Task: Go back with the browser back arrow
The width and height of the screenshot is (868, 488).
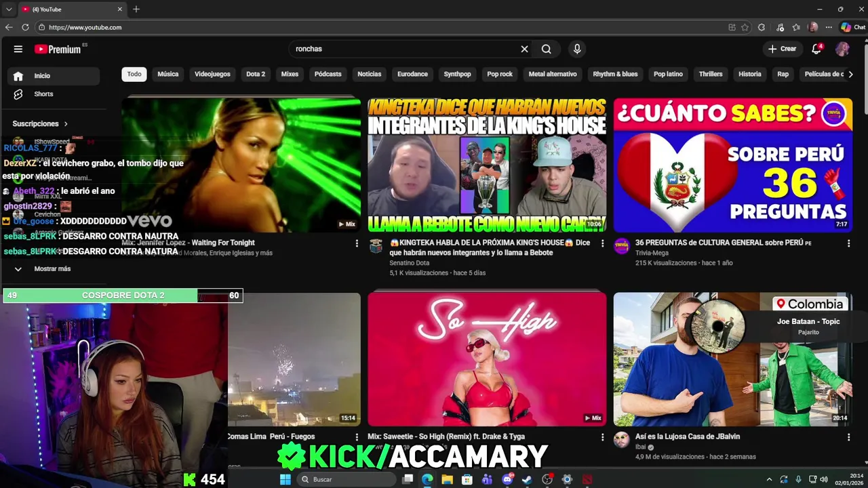Action: click(x=9, y=27)
